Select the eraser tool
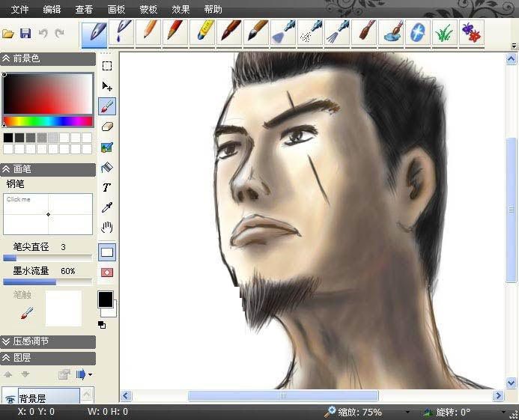519x420 pixels. [x=107, y=127]
